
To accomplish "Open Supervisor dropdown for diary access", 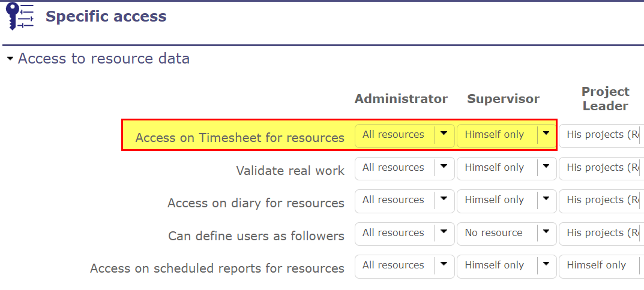I will (x=546, y=200).
